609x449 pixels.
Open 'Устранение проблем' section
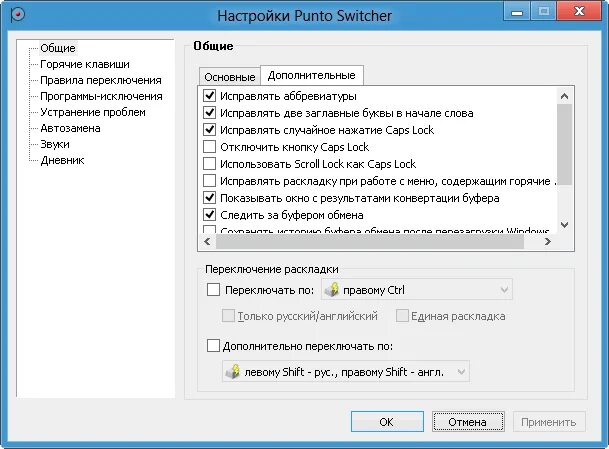click(93, 112)
